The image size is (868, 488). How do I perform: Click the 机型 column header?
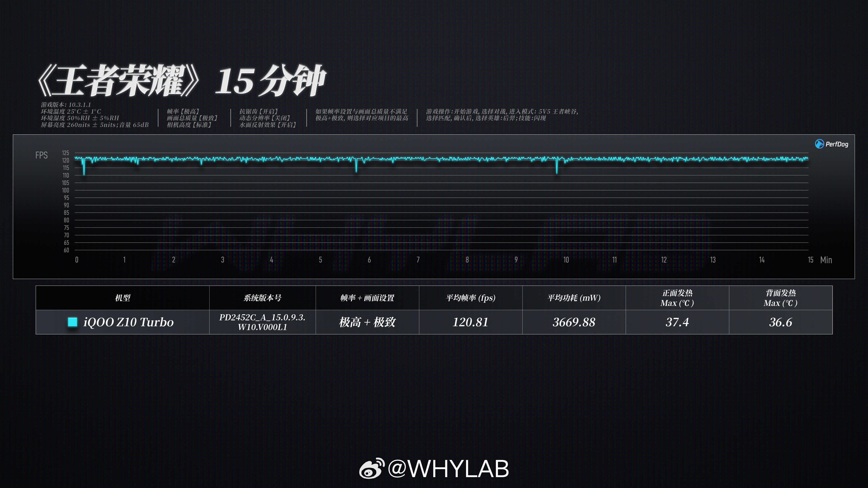pyautogui.click(x=123, y=298)
